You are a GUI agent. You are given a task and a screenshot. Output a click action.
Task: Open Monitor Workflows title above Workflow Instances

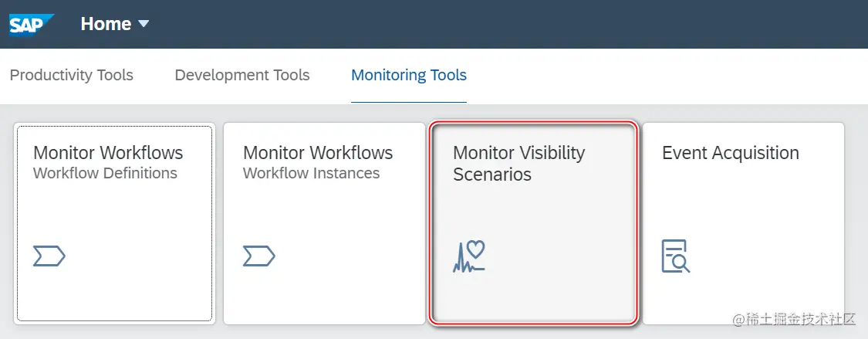pyautogui.click(x=318, y=152)
